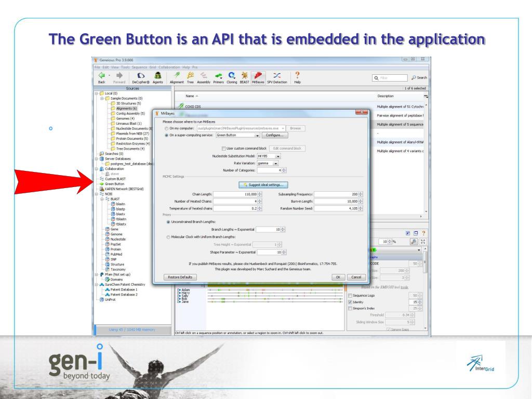
Task: Select Green Button in the Sources tree
Action: point(114,184)
